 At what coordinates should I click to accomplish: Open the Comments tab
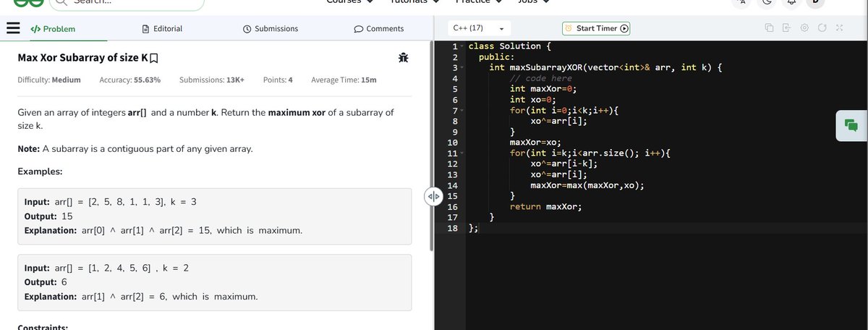pos(379,29)
